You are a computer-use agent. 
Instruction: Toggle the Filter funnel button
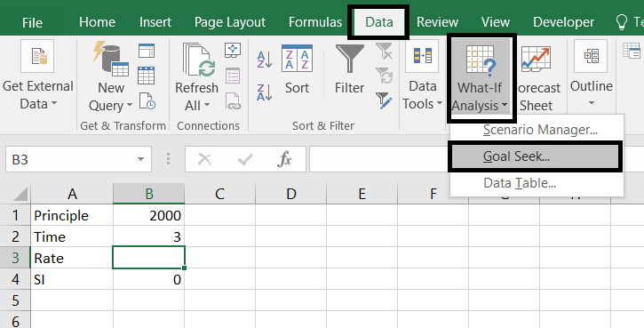(x=349, y=70)
